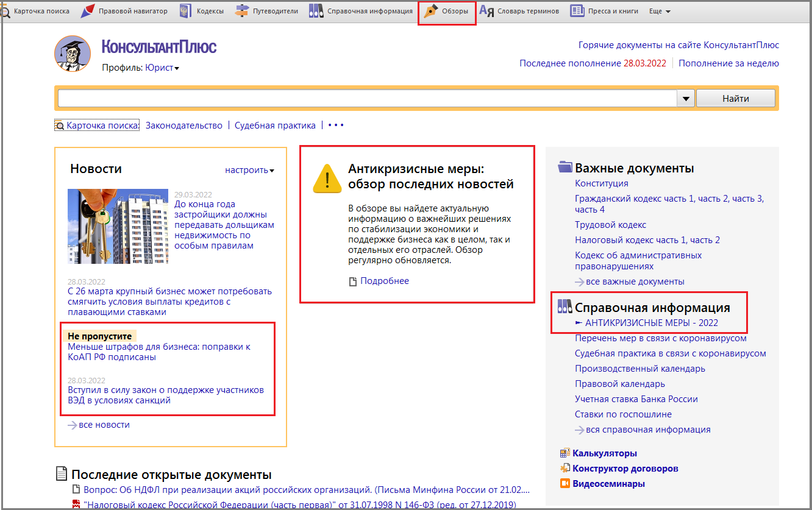Open the recent document about НДФЛ при реализации акций

point(307,489)
